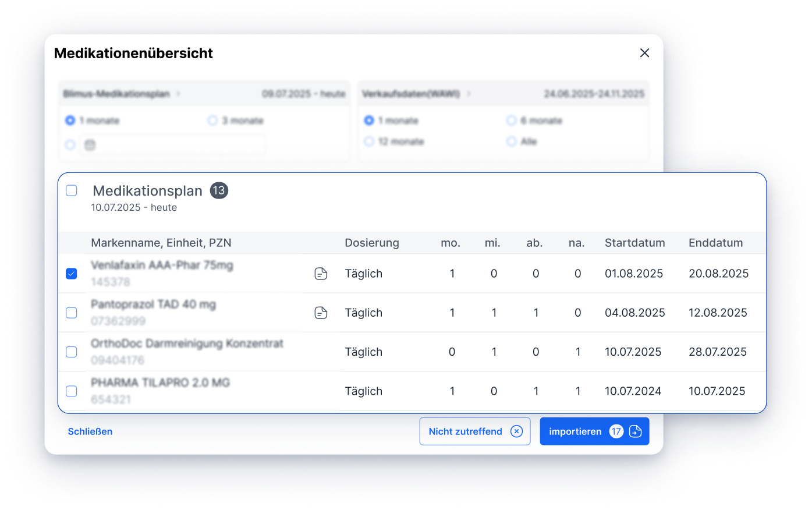Click the import document icon on importieren
This screenshot has height=510, width=812.
[x=636, y=431]
